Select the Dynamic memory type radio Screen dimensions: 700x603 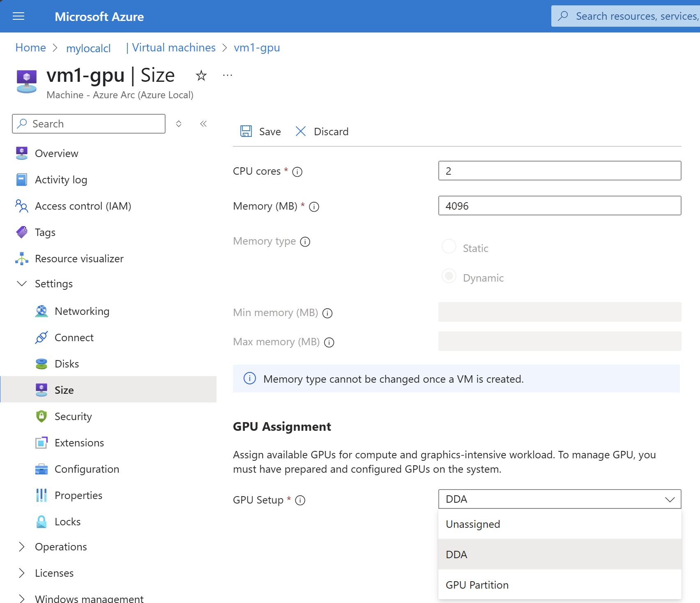click(x=449, y=276)
